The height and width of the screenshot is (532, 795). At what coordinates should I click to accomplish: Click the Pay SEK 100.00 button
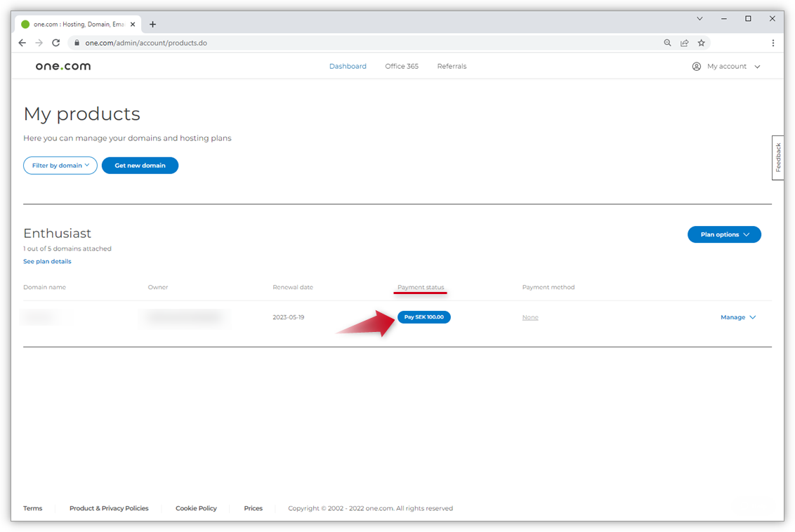coord(424,317)
